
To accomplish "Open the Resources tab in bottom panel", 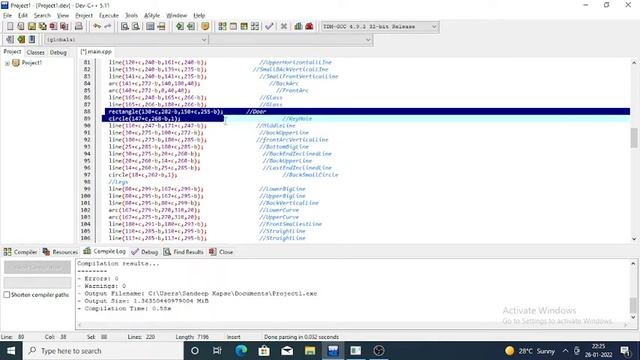I will 60,252.
